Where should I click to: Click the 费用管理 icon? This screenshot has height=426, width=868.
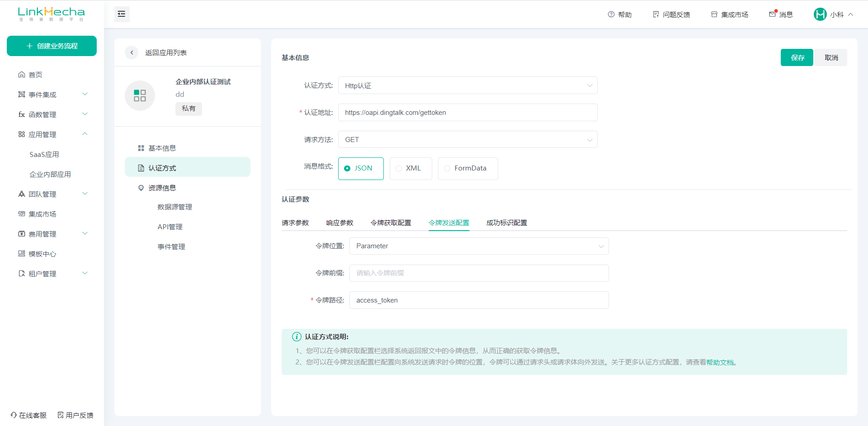22,234
